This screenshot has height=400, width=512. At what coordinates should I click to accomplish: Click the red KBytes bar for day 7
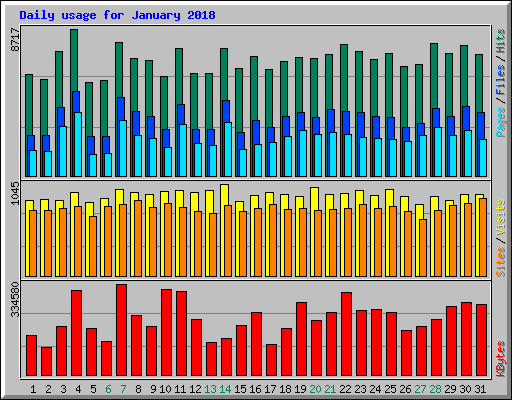coord(121,330)
